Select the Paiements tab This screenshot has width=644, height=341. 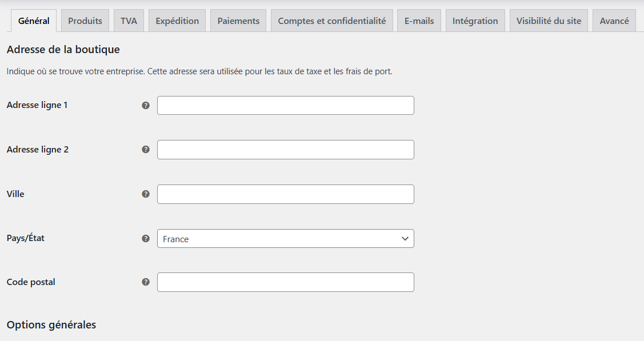click(238, 20)
